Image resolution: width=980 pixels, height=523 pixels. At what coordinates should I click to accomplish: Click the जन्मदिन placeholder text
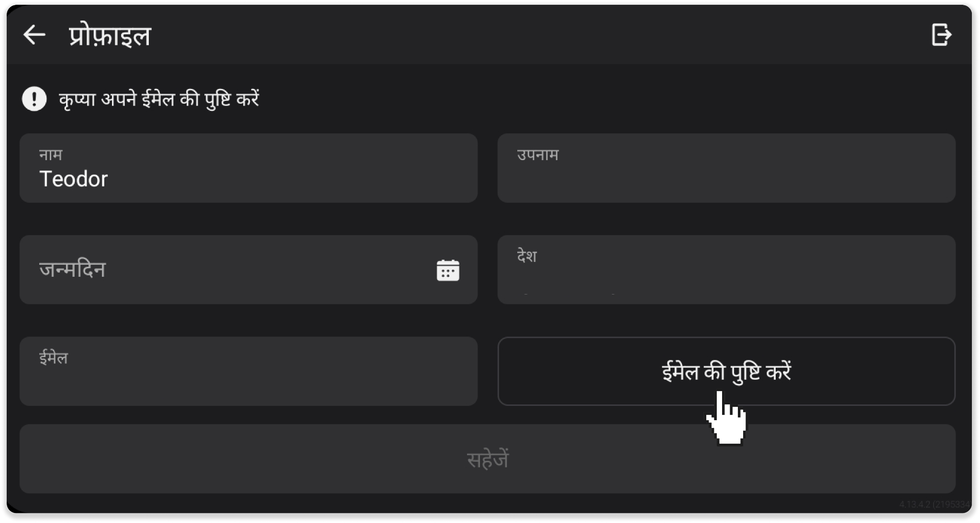click(72, 270)
